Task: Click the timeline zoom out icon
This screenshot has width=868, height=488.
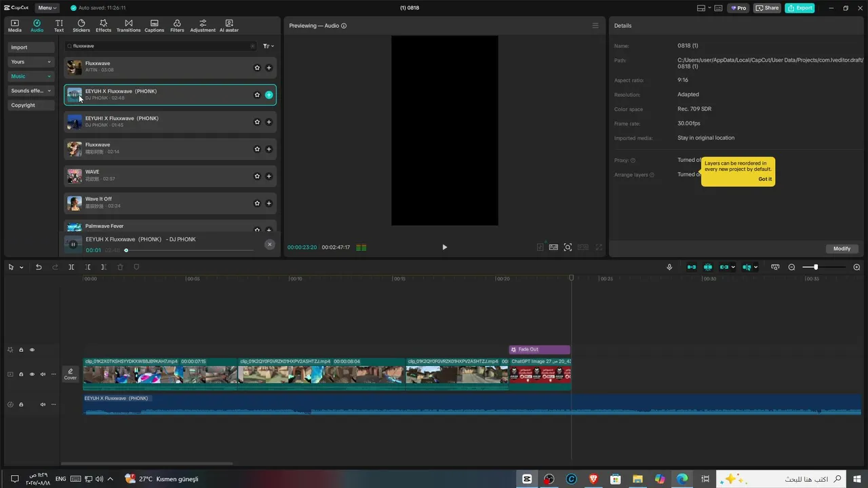Action: click(791, 267)
